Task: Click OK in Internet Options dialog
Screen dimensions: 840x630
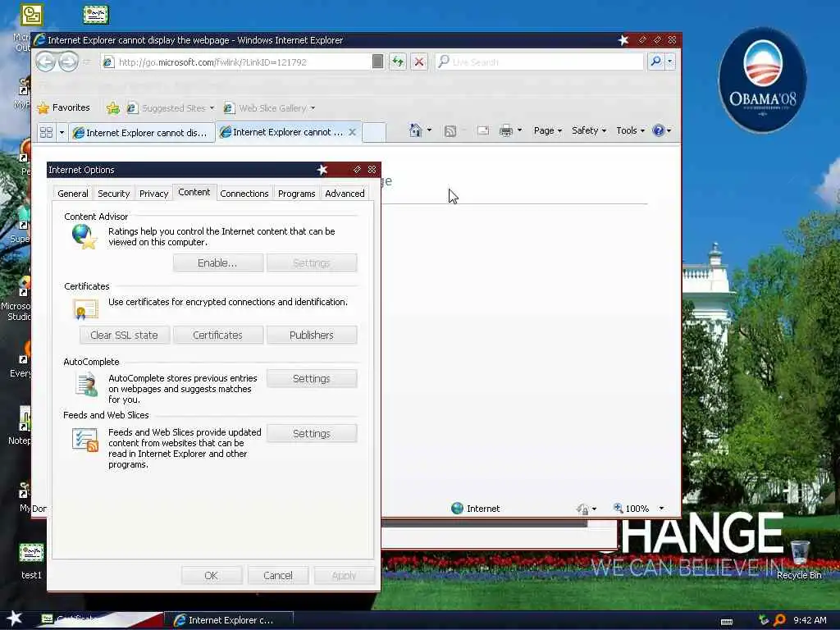Action: (211, 575)
